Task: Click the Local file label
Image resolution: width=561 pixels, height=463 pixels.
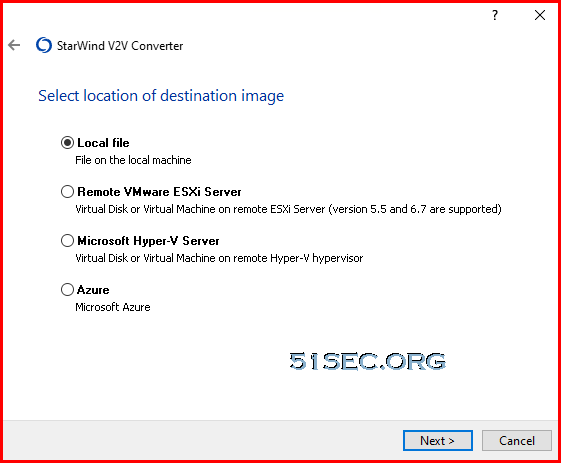Action: [x=103, y=143]
